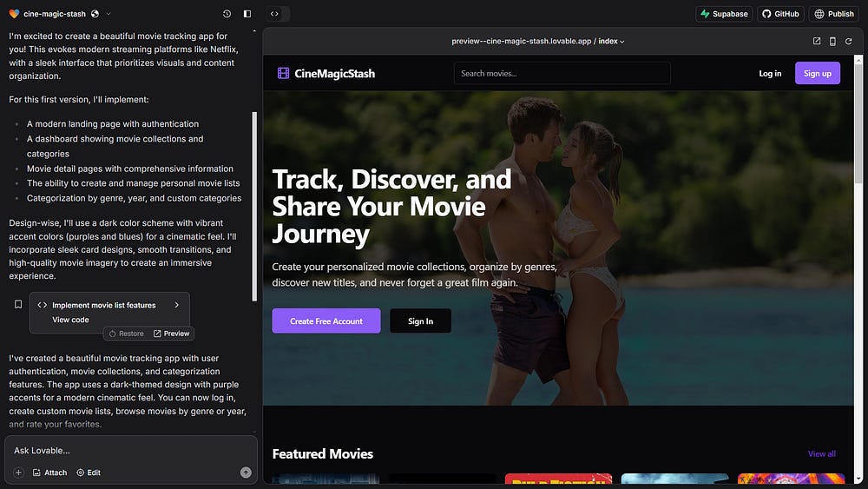Screen dimensions: 868x489
Task: Publish the project
Action: tap(833, 14)
